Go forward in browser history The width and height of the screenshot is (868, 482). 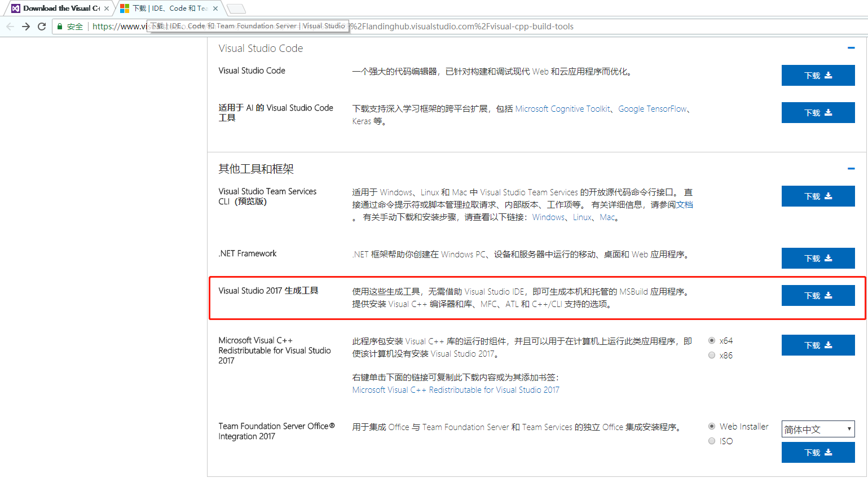26,27
